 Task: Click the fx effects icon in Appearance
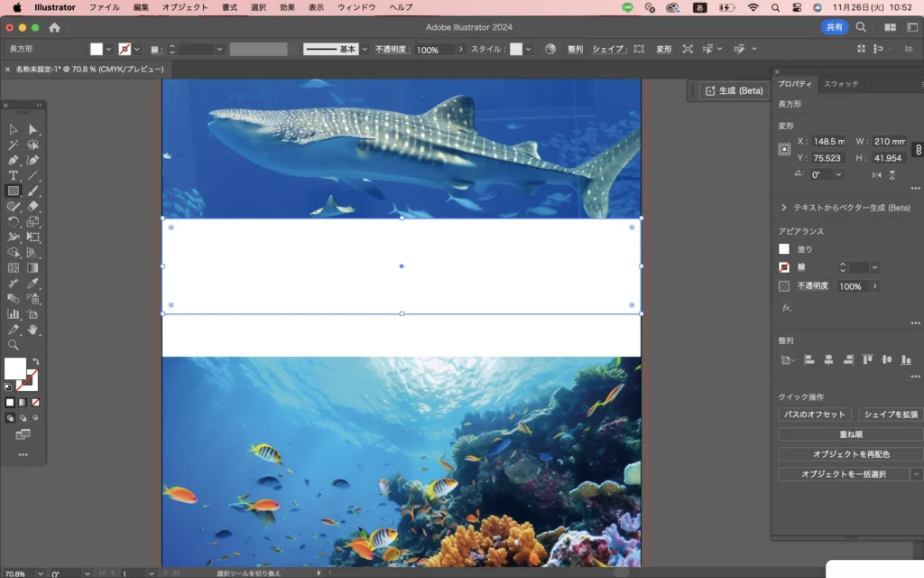coord(786,308)
